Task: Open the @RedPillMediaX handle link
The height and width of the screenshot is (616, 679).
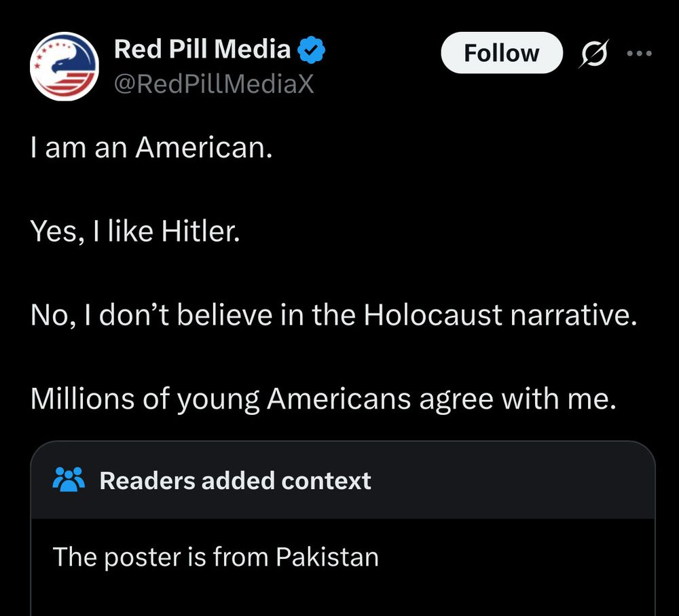Action: [x=213, y=83]
